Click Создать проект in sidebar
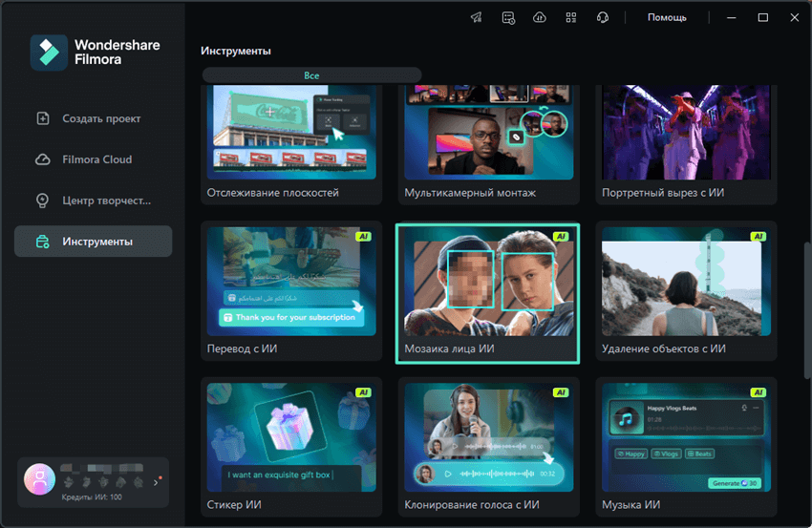This screenshot has width=812, height=528. click(x=94, y=118)
